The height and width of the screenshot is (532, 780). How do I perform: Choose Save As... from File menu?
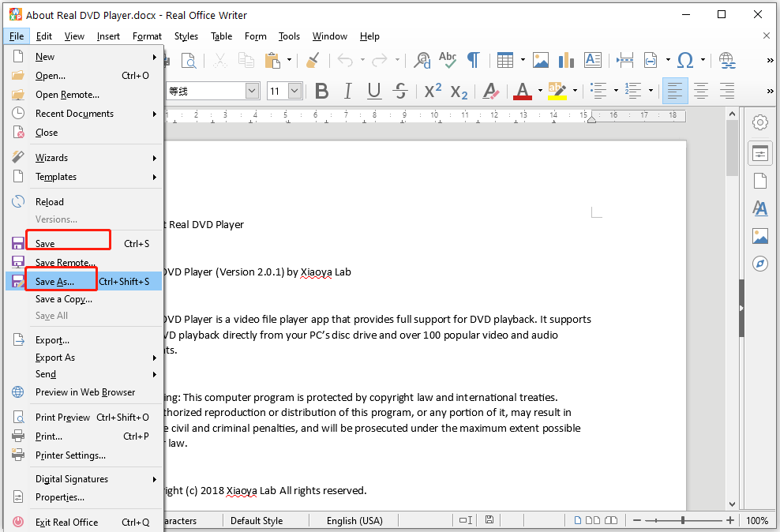55,281
